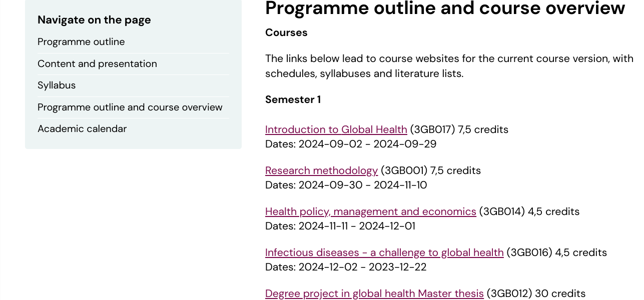This screenshot has width=644, height=300.
Task: Open Degree project in global health Master thesis
Action: coord(374,293)
